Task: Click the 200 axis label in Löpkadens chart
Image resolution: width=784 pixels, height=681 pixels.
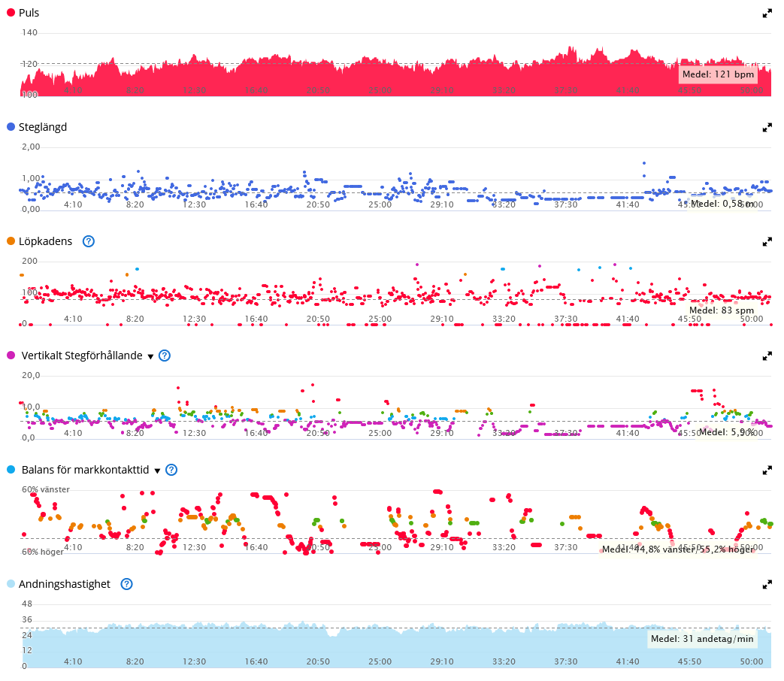Action: pyautogui.click(x=29, y=261)
